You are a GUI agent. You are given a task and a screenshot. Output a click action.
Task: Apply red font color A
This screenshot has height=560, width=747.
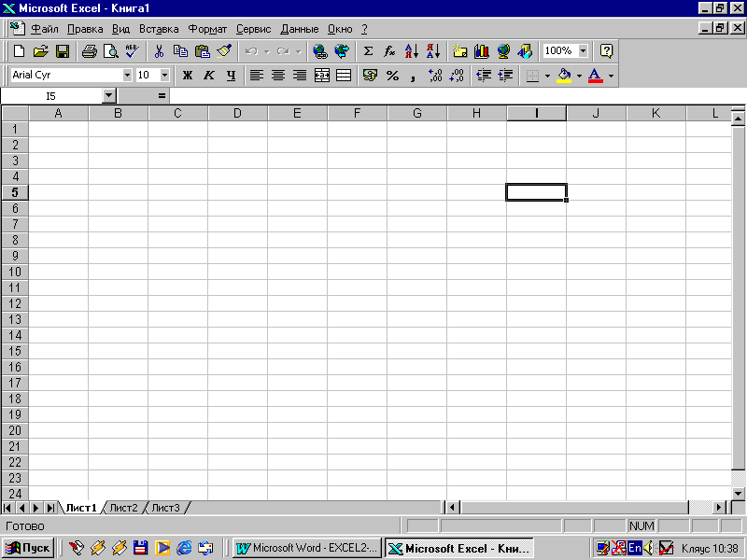coord(596,76)
